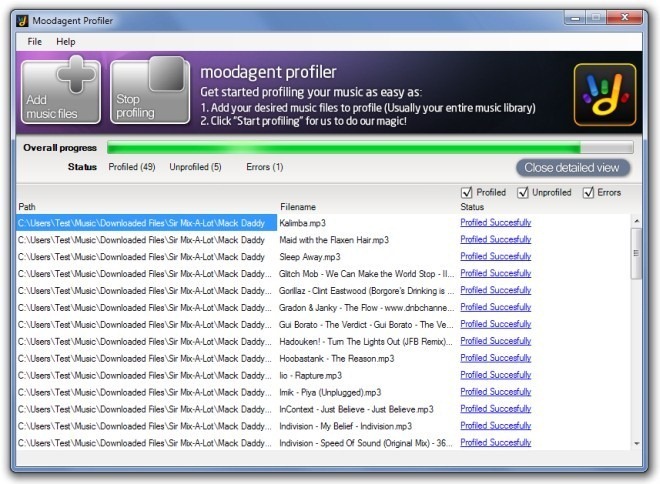
Task: Uncheck the Profiled filter checkbox
Action: point(466,193)
